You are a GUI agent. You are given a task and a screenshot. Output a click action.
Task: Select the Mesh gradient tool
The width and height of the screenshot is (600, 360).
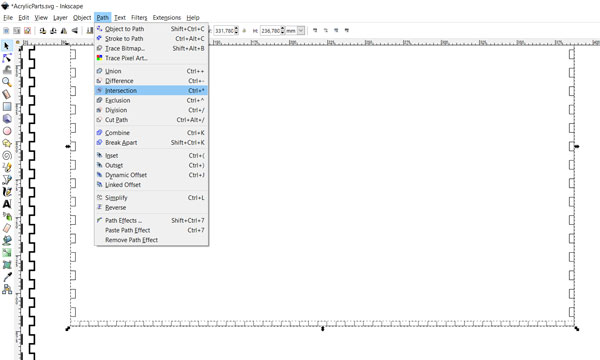coord(7,265)
